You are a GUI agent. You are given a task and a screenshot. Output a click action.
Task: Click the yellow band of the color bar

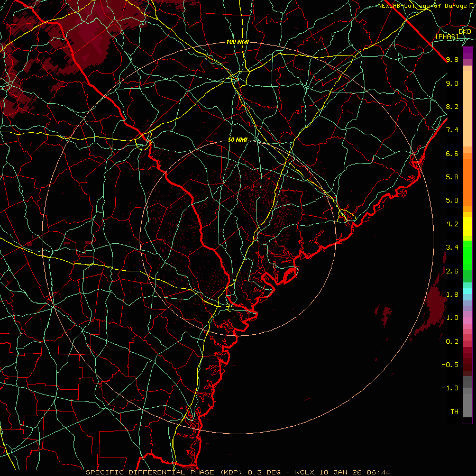(x=467, y=226)
